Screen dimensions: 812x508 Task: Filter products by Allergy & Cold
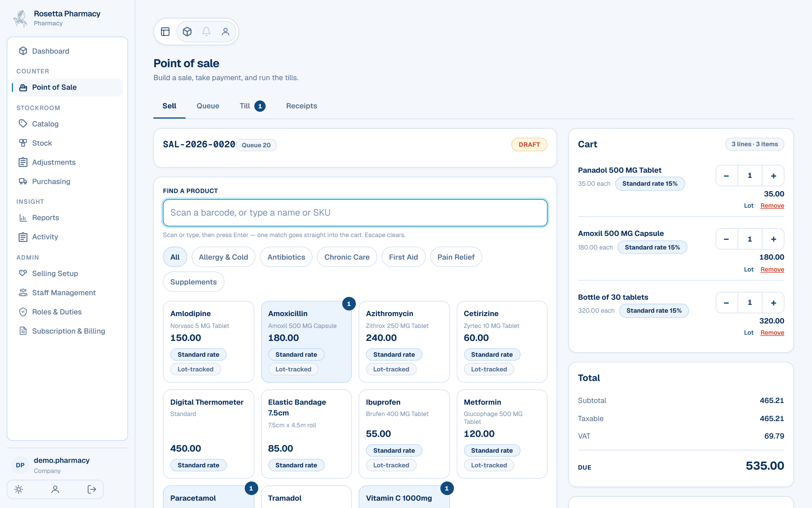(224, 257)
